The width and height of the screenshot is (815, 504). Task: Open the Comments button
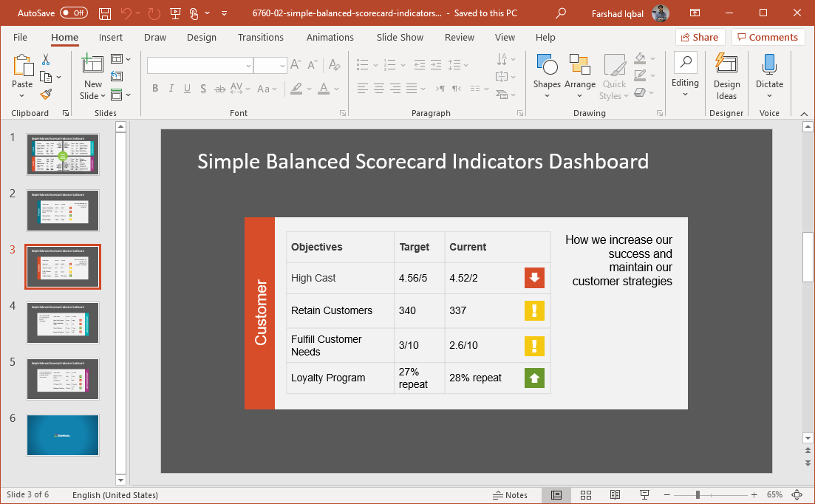tap(768, 38)
